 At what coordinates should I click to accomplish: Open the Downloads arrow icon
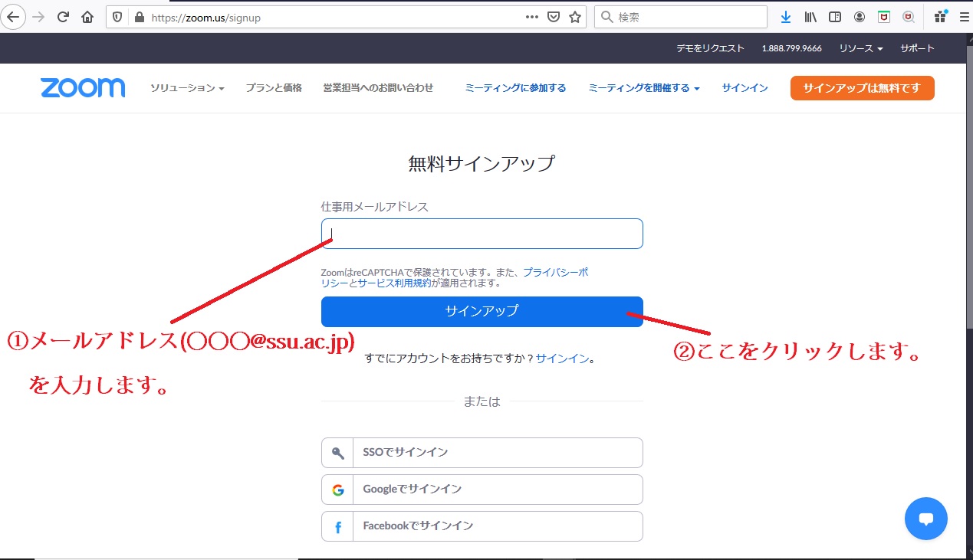[786, 17]
